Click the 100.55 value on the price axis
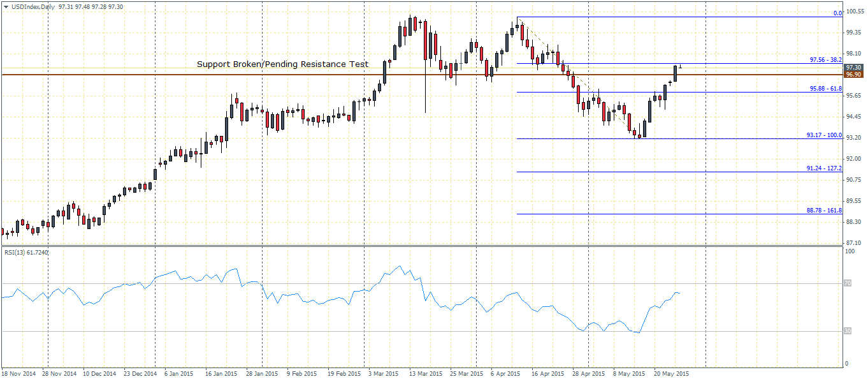This screenshot has height=379, width=868. [855, 12]
